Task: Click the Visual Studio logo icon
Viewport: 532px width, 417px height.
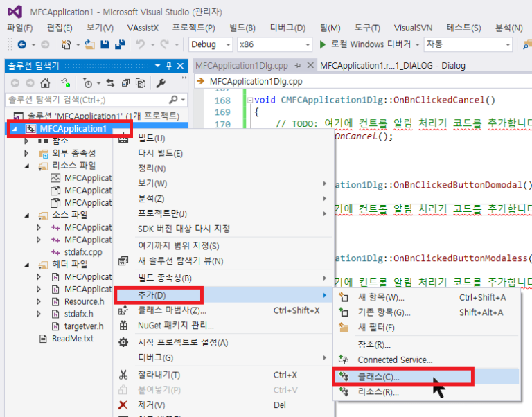Action: pos(15,12)
